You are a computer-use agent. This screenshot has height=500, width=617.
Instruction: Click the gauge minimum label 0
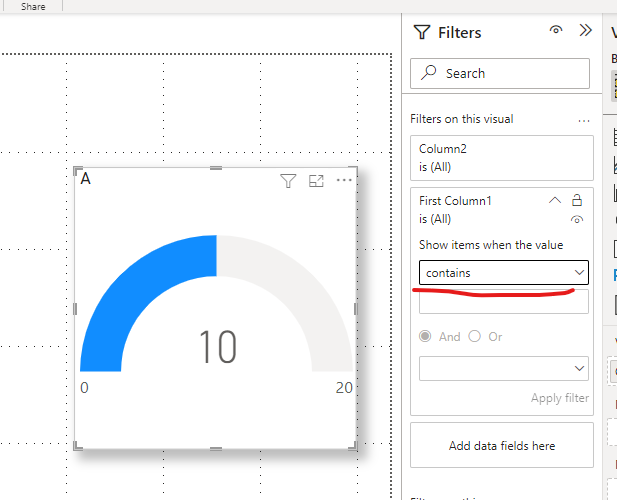click(84, 388)
